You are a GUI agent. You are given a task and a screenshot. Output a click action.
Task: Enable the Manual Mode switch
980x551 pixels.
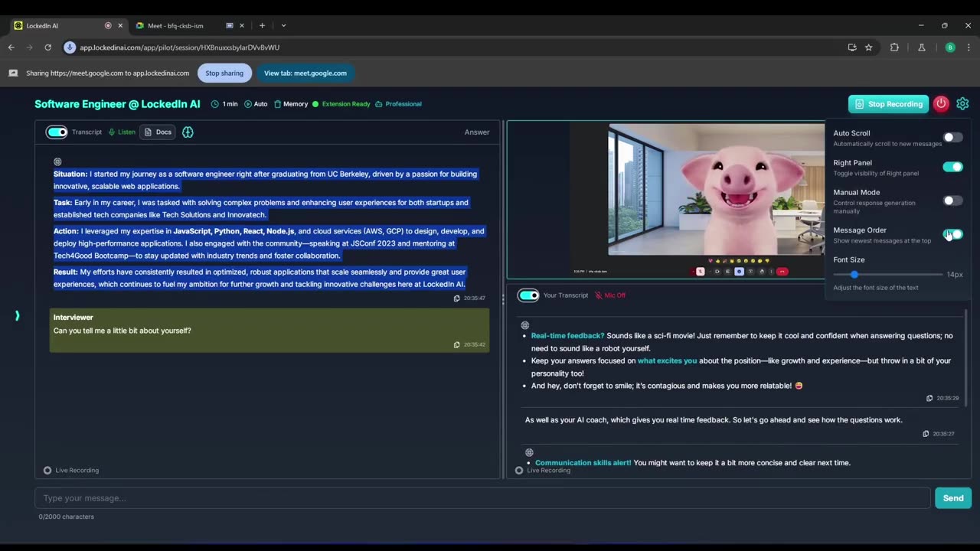(x=952, y=201)
